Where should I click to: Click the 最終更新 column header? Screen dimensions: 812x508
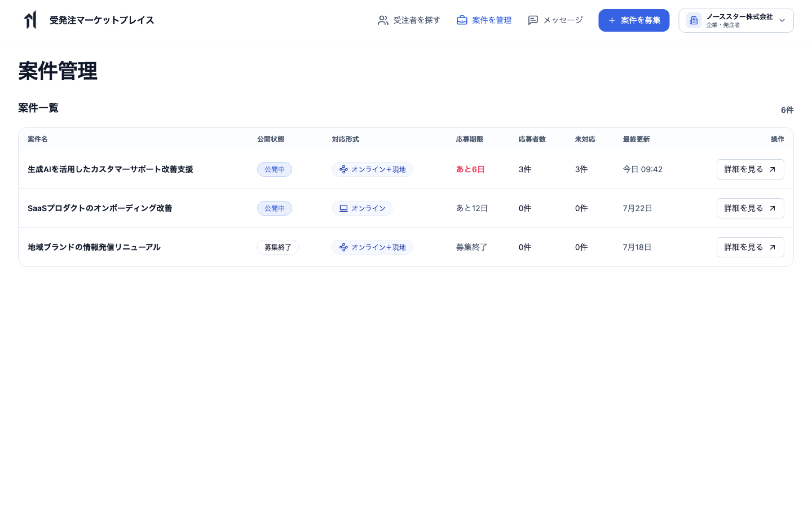[636, 139]
